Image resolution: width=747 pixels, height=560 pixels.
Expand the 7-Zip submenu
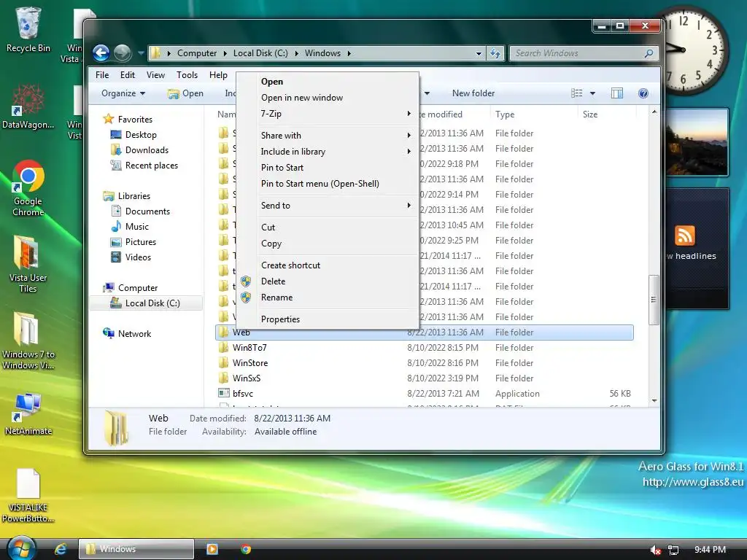[x=328, y=114]
